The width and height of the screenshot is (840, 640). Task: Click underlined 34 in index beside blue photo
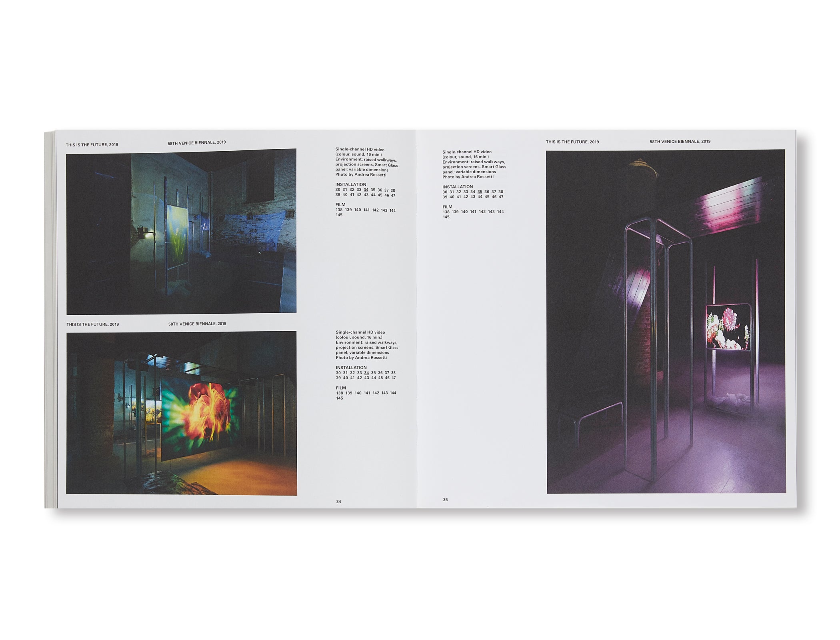(366, 190)
